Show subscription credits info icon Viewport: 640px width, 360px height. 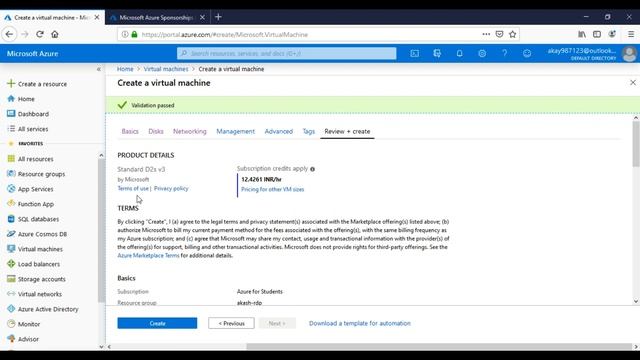click(312, 169)
